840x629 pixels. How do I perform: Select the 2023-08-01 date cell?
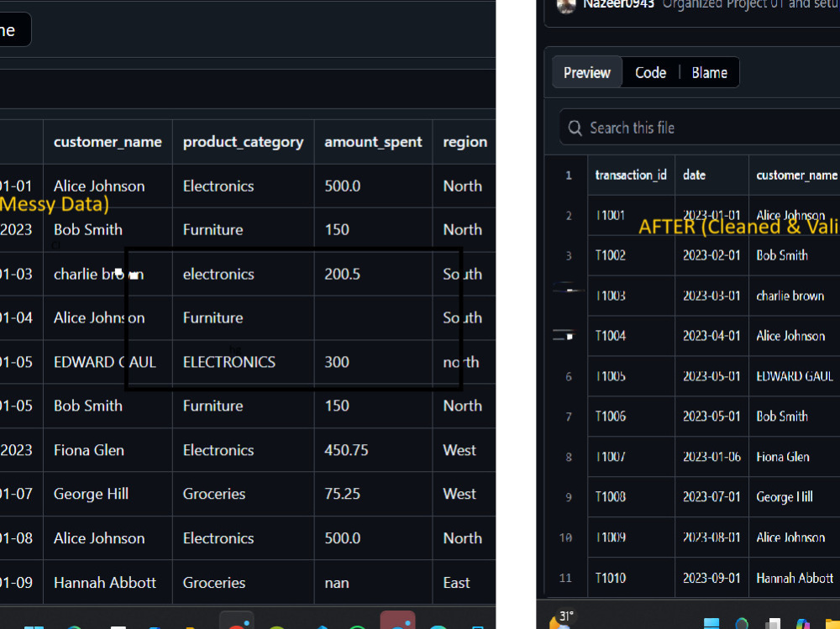pyautogui.click(x=711, y=537)
